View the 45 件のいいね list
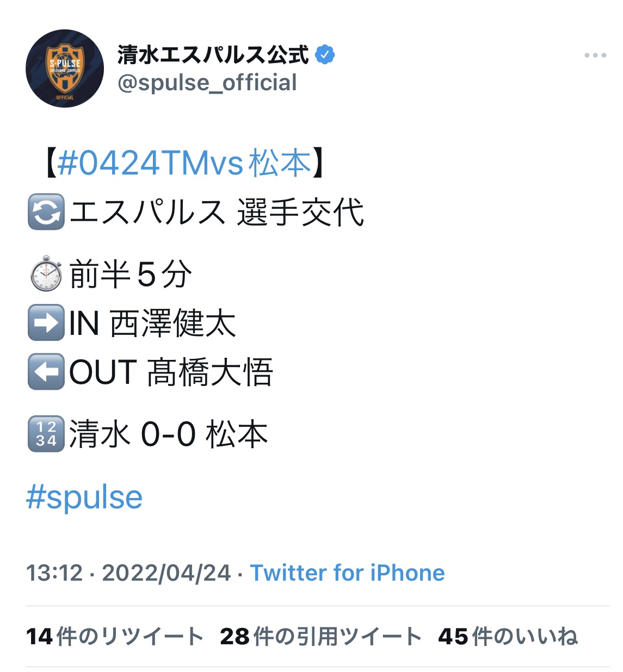 pos(508,636)
